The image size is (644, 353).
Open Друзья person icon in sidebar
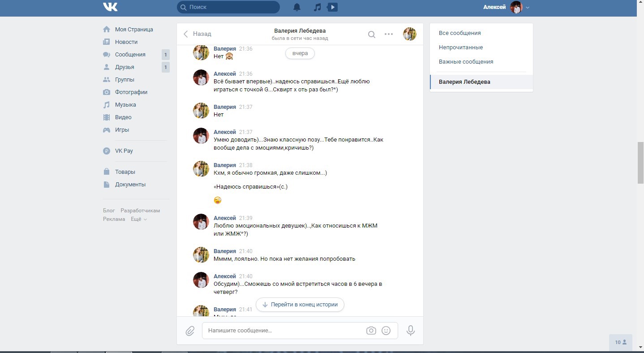pyautogui.click(x=107, y=67)
